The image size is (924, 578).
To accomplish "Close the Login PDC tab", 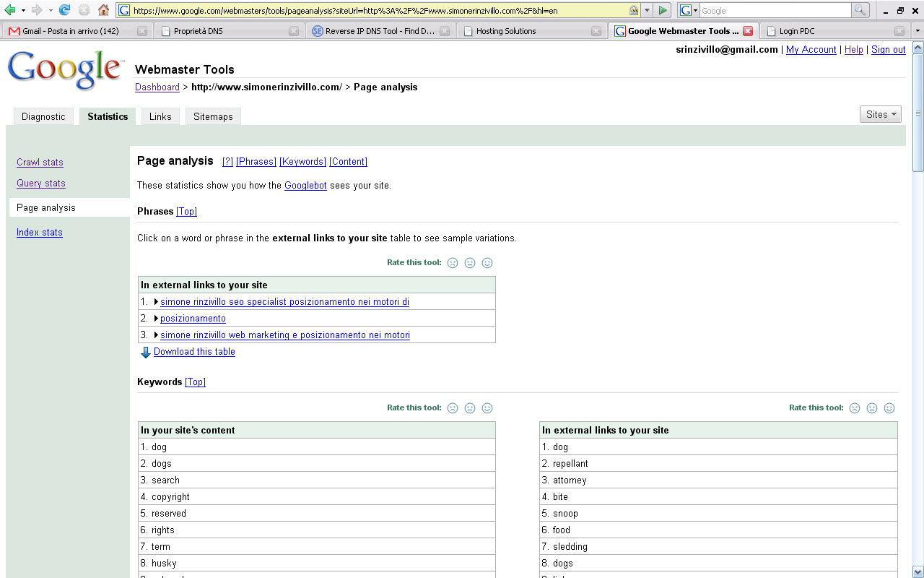I will point(899,31).
